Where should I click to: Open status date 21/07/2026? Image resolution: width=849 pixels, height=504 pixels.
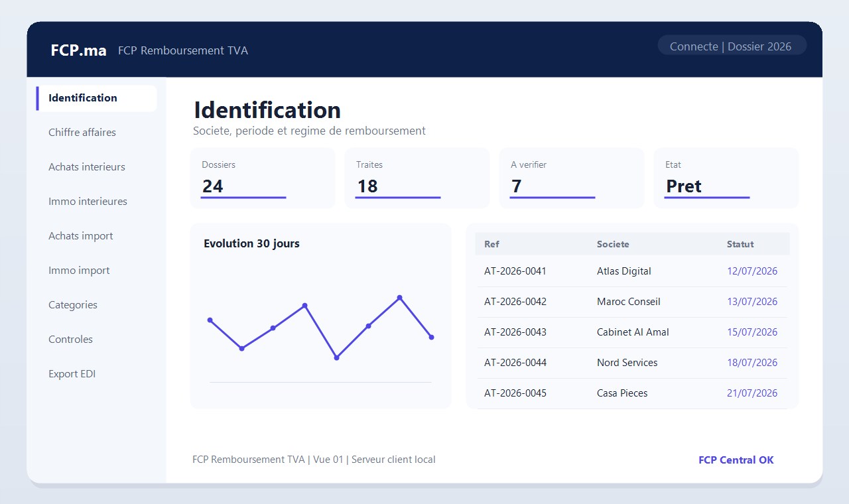[752, 393]
